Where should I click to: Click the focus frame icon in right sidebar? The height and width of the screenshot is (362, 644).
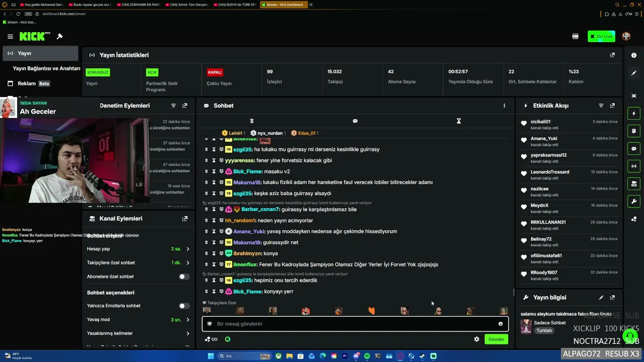click(x=634, y=96)
